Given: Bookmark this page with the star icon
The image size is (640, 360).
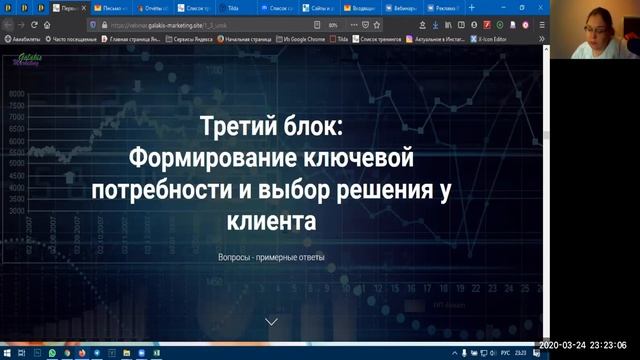Looking at the screenshot, I should [x=377, y=25].
